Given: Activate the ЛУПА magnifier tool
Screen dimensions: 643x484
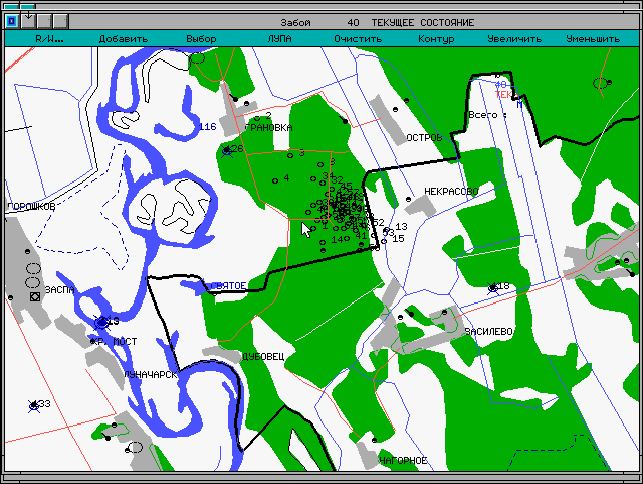Looking at the screenshot, I should [280, 39].
